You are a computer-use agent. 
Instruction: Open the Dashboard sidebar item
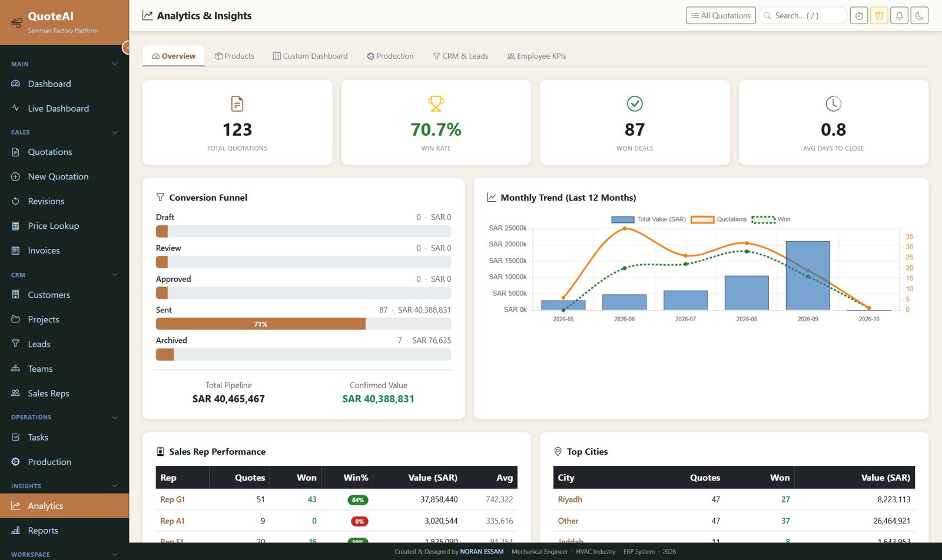pyautogui.click(x=64, y=84)
